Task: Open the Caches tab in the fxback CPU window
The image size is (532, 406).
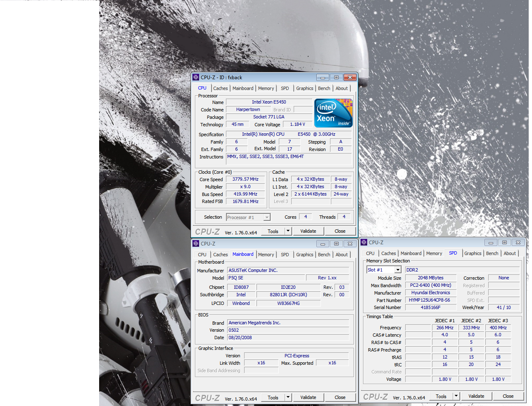Action: click(220, 88)
